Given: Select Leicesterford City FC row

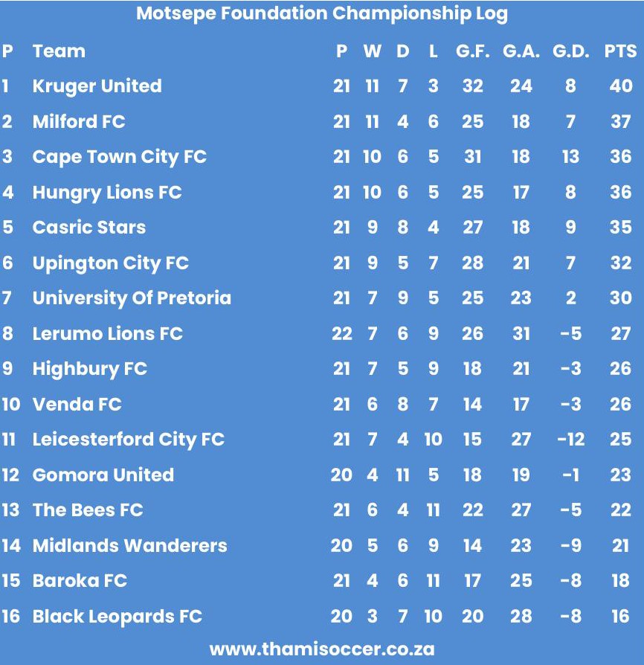Looking at the screenshot, I should [x=128, y=440].
